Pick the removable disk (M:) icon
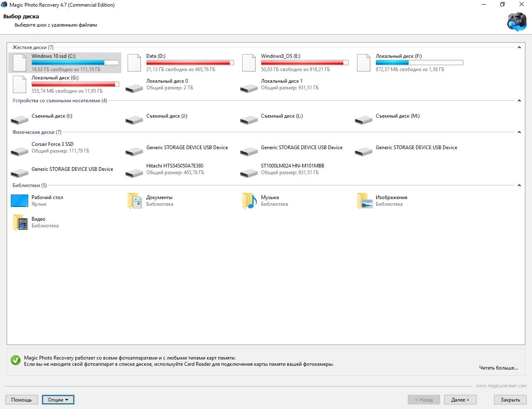532x409 pixels. point(364,120)
